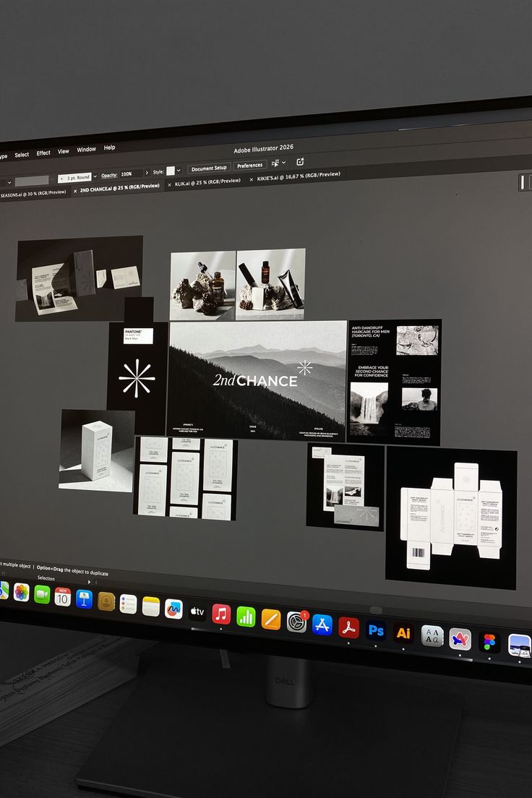Select the 2nd CHANCE mountain artwork
The height and width of the screenshot is (798, 532).
tap(257, 381)
